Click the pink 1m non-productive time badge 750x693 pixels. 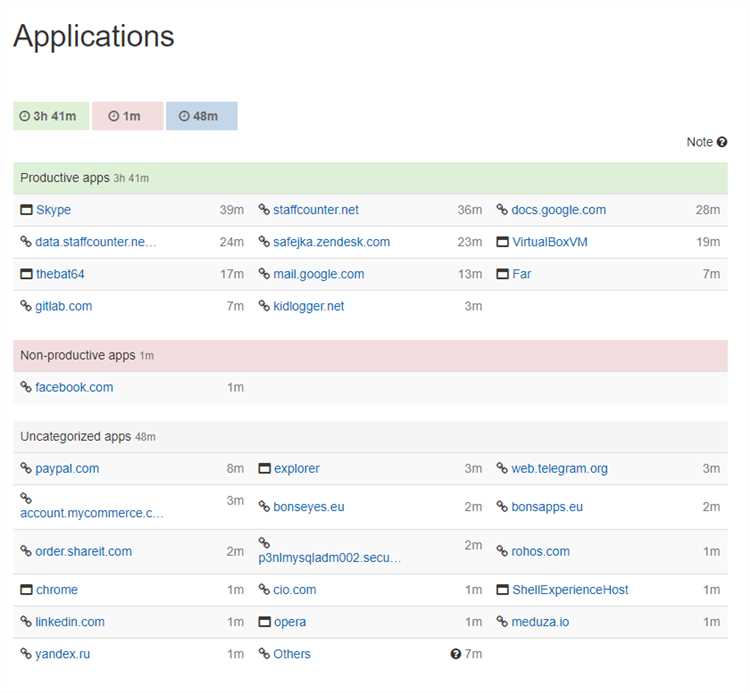pyautogui.click(x=127, y=116)
